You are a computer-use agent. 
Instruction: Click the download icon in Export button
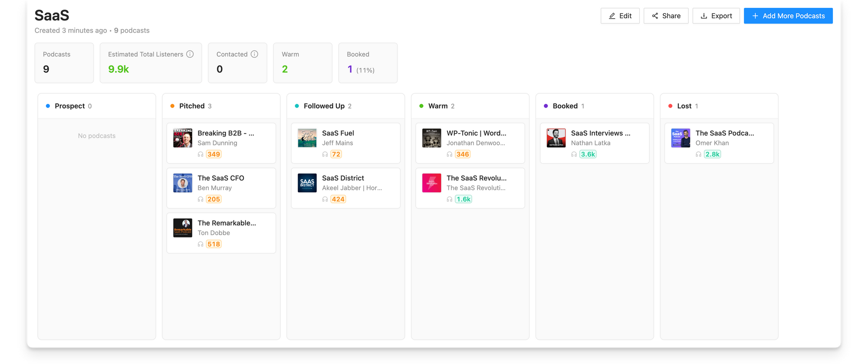click(x=704, y=16)
